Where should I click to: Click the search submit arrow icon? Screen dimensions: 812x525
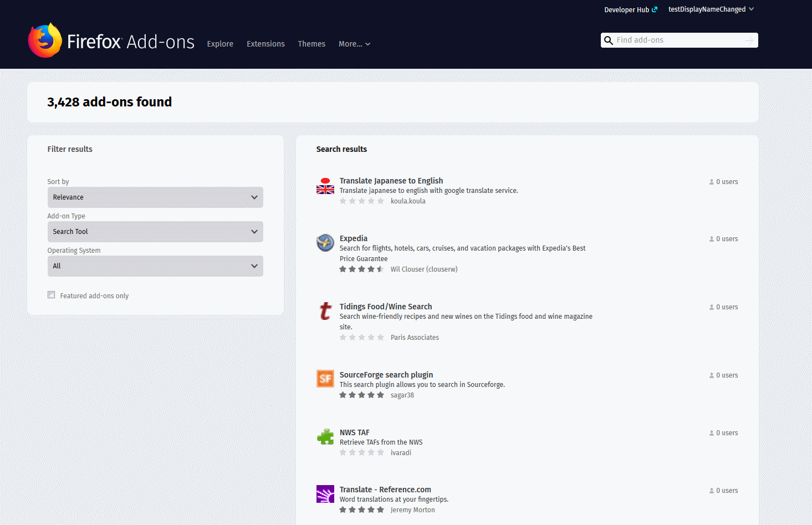coord(749,40)
